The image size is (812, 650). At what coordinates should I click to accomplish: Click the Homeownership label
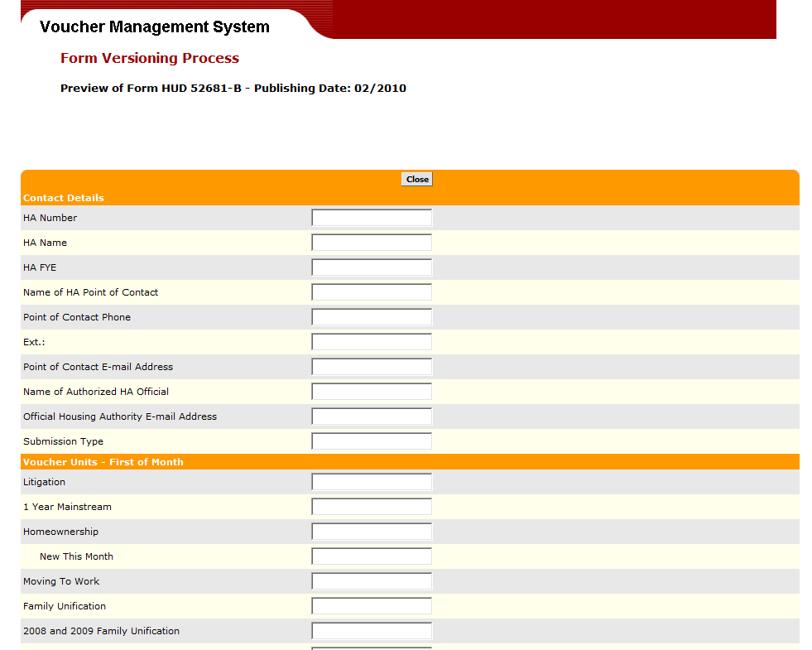click(x=60, y=532)
